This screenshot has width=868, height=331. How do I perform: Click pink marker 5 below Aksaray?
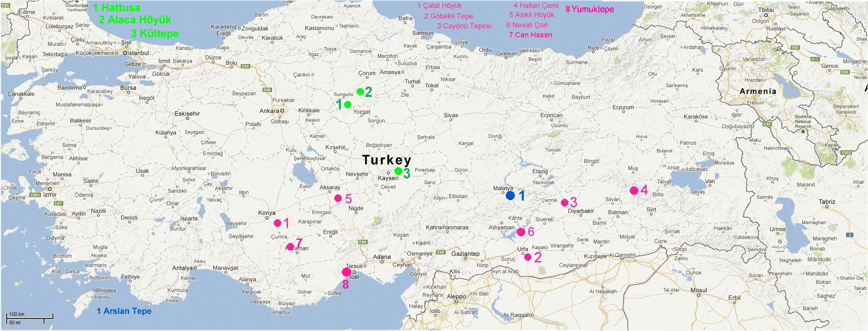coord(338,198)
